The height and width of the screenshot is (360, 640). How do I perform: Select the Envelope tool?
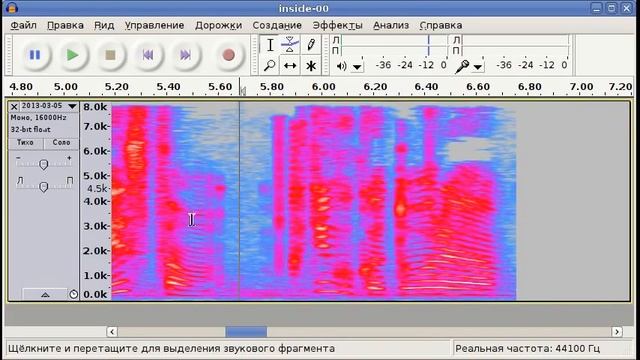[290, 45]
